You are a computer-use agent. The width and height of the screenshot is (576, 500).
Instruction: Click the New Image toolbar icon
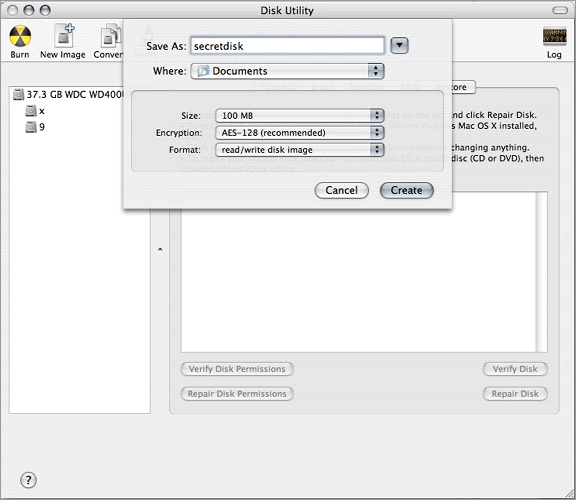pos(63,41)
